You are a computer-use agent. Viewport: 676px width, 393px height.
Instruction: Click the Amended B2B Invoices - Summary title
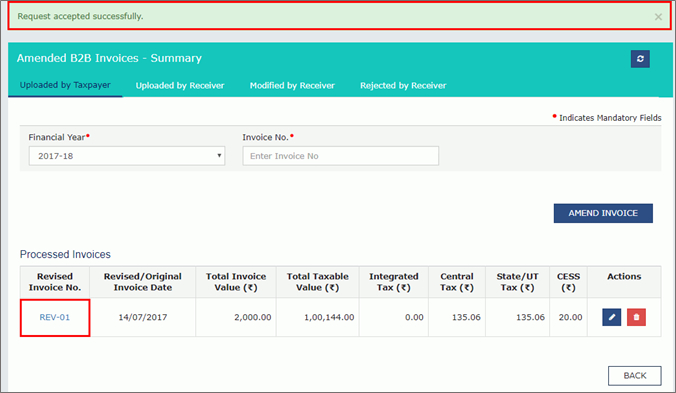pos(109,58)
